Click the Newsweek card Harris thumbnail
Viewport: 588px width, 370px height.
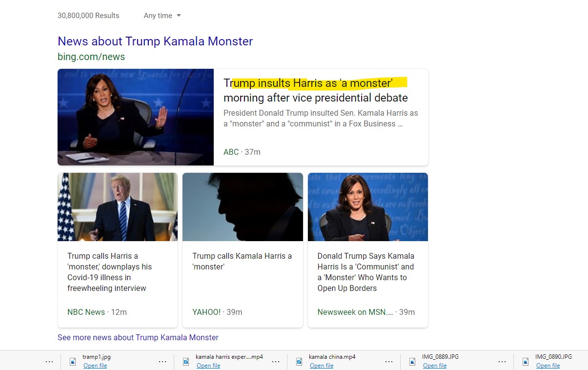coord(368,207)
